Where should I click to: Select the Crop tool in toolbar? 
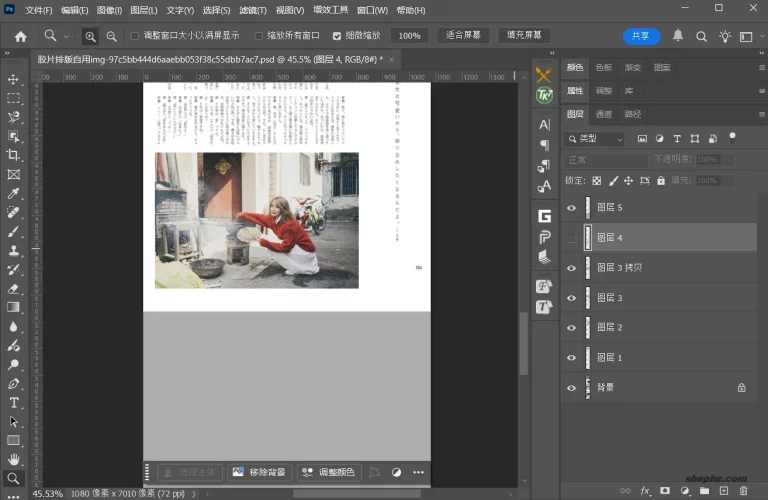pyautogui.click(x=14, y=155)
